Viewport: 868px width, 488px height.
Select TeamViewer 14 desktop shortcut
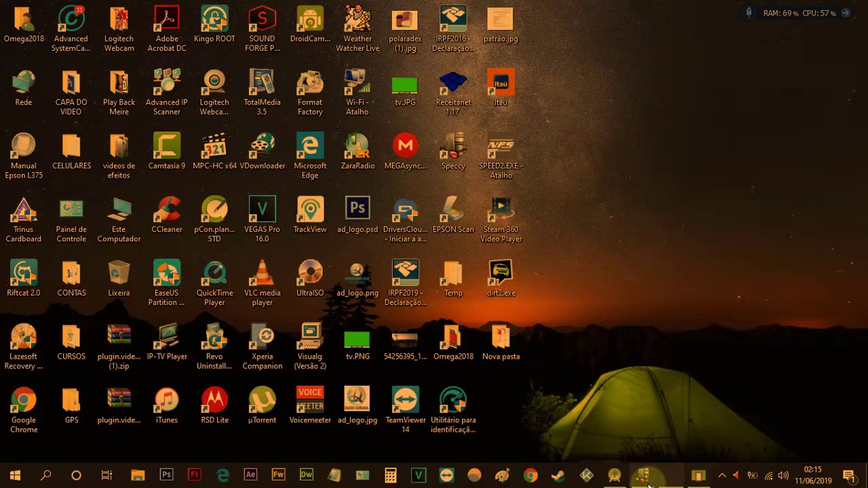(406, 410)
